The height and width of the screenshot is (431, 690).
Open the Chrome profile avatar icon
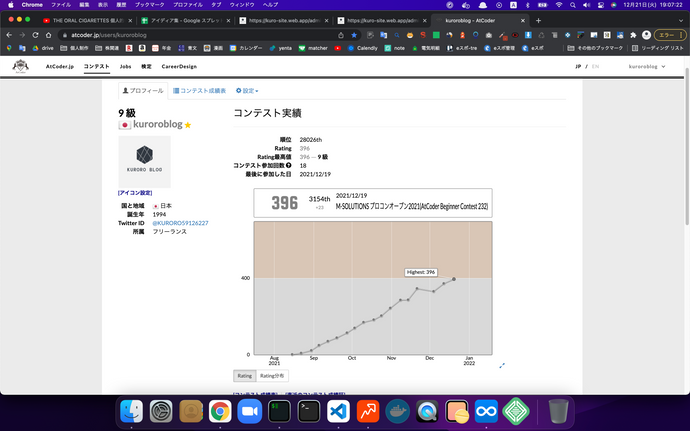click(x=646, y=35)
